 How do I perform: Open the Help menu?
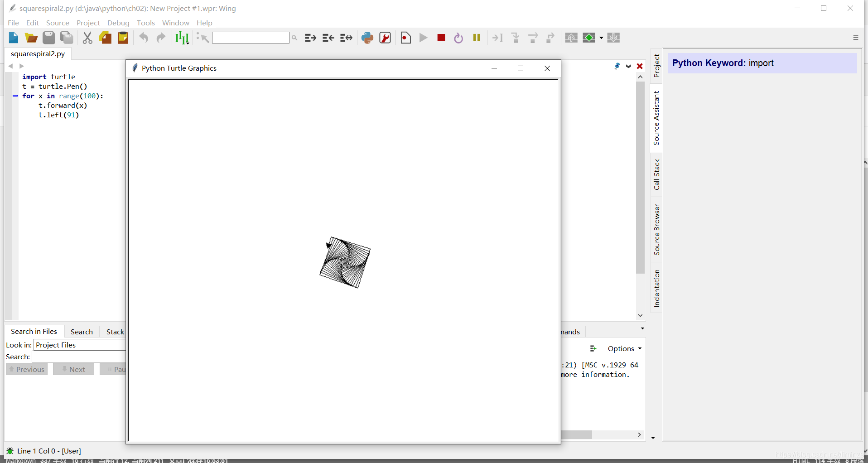pos(204,23)
